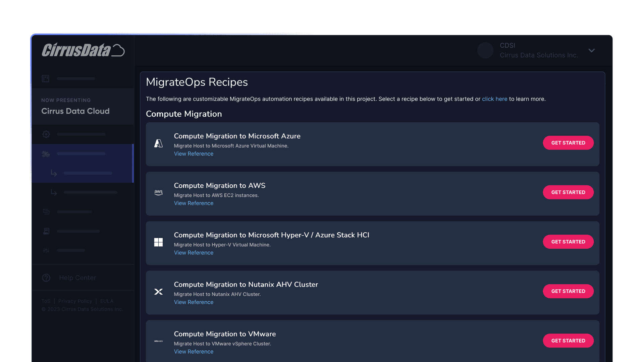The image size is (644, 362).
Task: Click the VMware logo icon
Action: (x=158, y=341)
